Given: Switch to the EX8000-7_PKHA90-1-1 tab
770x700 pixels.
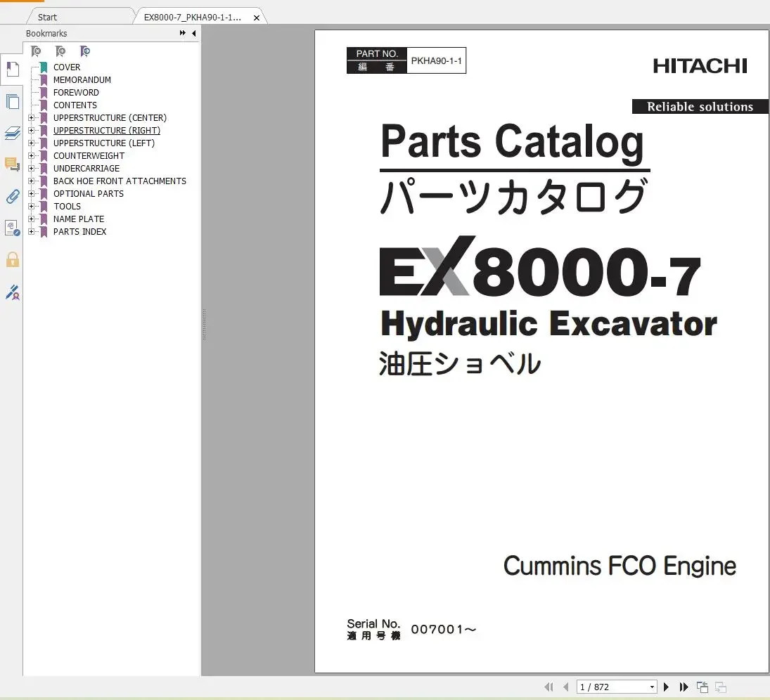Looking at the screenshot, I should tap(193, 16).
